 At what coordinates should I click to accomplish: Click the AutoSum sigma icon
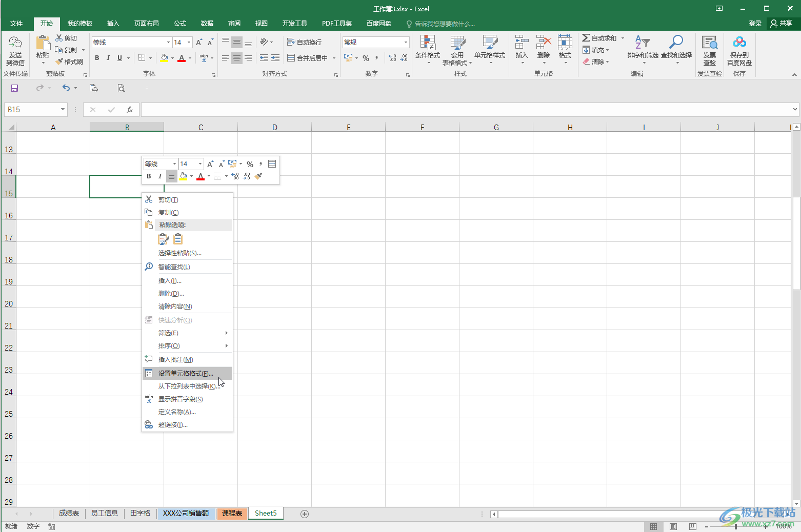(x=586, y=38)
